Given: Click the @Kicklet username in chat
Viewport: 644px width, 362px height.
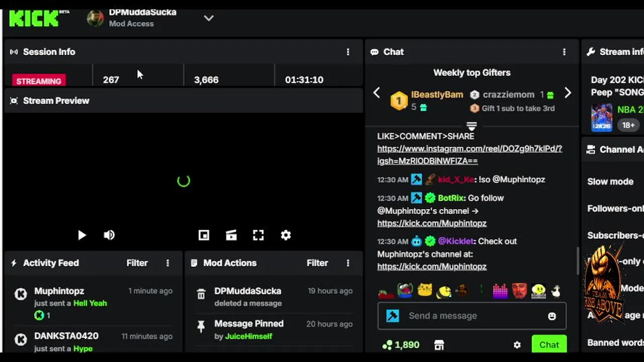Looking at the screenshot, I should 456,241.
